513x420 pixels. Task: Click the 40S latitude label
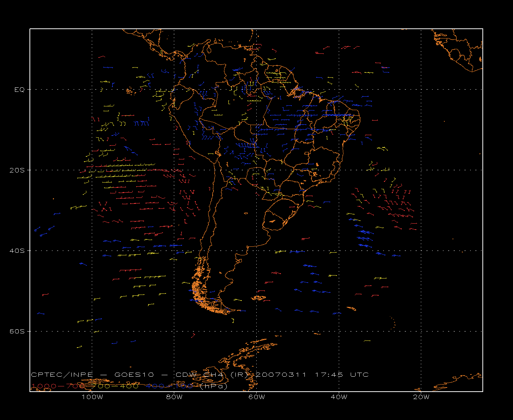coord(17,251)
